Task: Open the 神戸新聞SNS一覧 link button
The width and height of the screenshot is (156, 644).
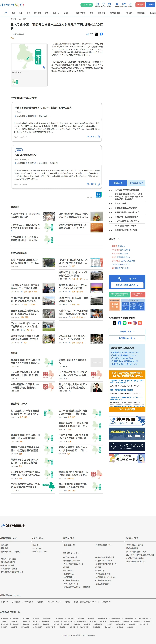Action: click(x=127, y=338)
